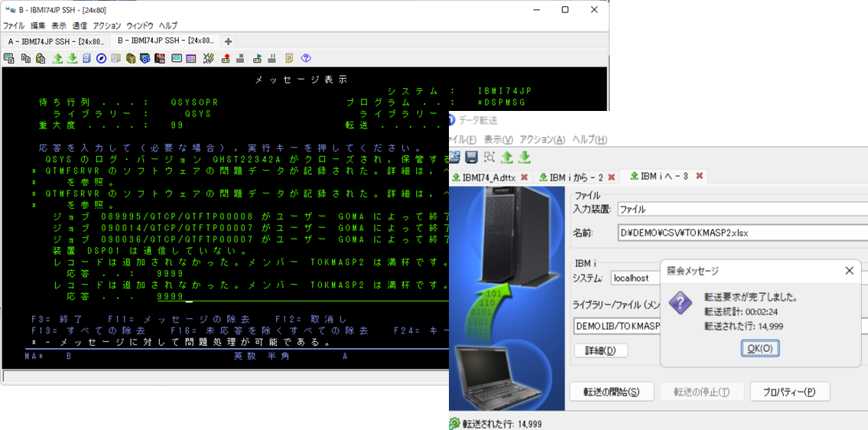Screen dimensions: 868x430
Task: Open the ヘルプ menu in emulator window
Action: click(168, 25)
